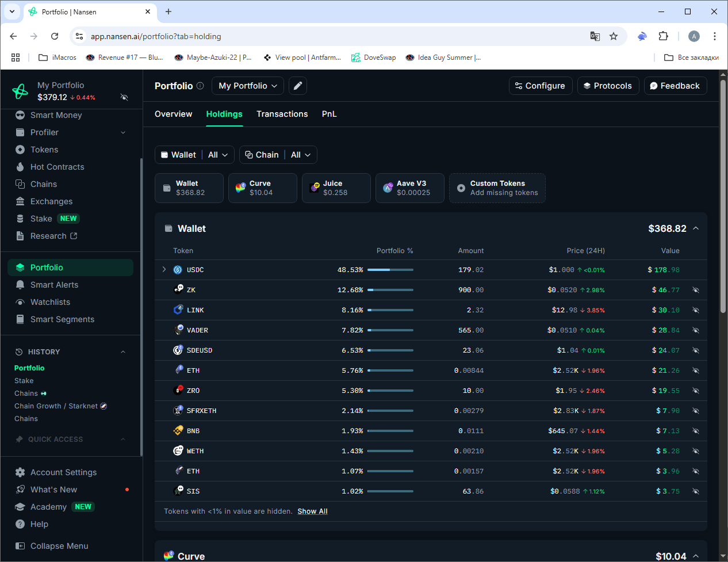The height and width of the screenshot is (562, 728).
Task: Select Portfolio in the sidebar navigation
Action: click(x=70, y=267)
